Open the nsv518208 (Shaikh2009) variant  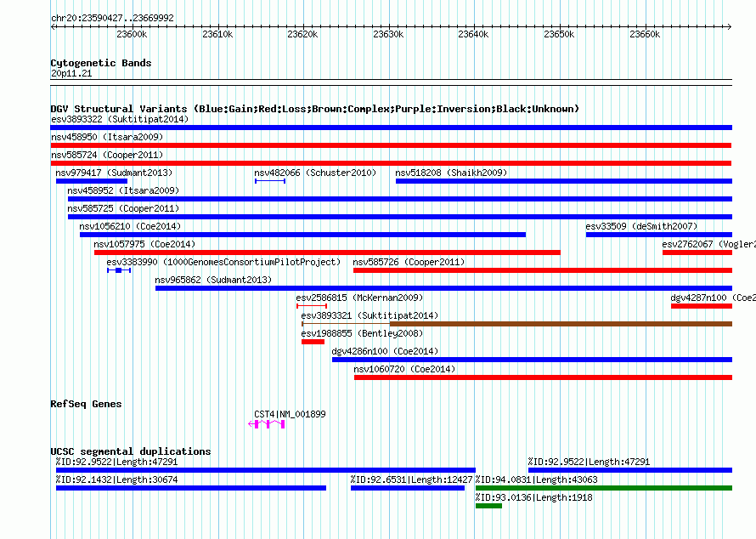[451, 173]
